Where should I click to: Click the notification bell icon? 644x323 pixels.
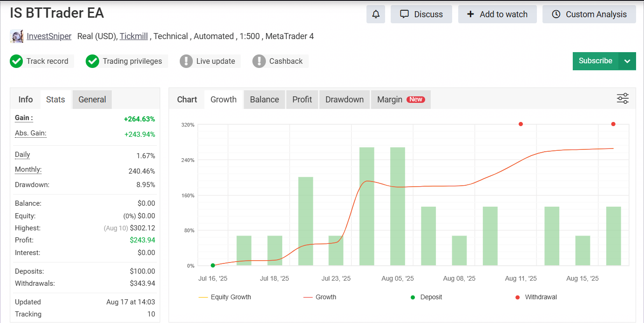pos(376,14)
